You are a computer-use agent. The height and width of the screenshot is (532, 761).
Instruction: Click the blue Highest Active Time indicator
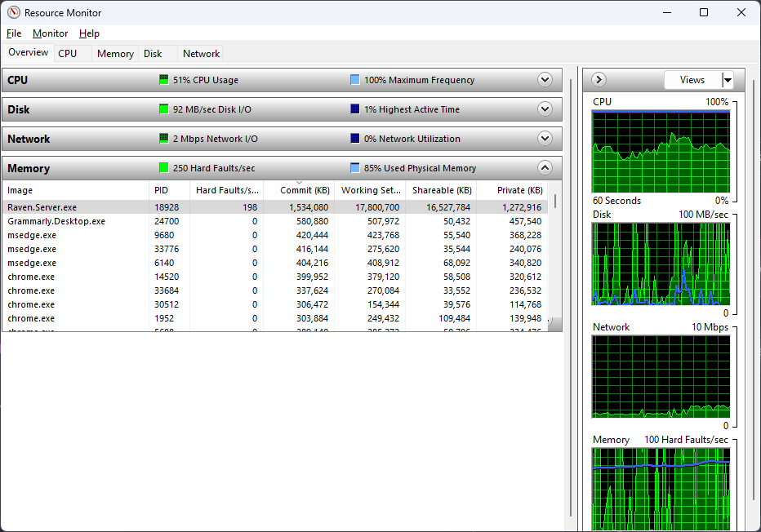click(x=354, y=109)
